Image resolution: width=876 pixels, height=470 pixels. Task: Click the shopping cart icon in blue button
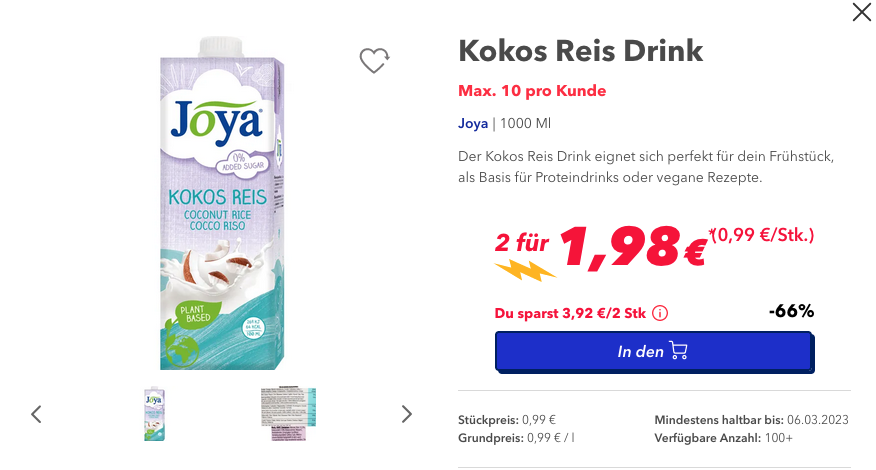[678, 350]
